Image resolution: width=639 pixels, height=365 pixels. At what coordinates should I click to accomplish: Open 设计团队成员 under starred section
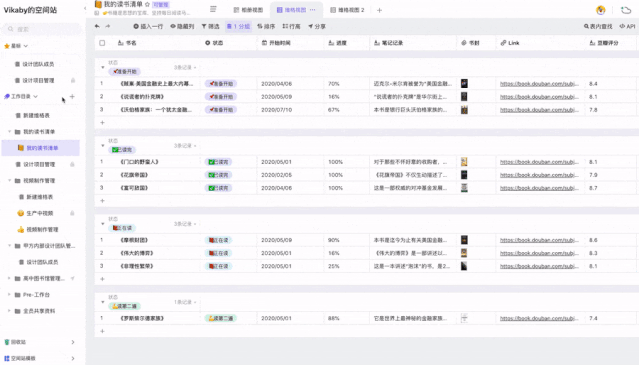click(38, 64)
